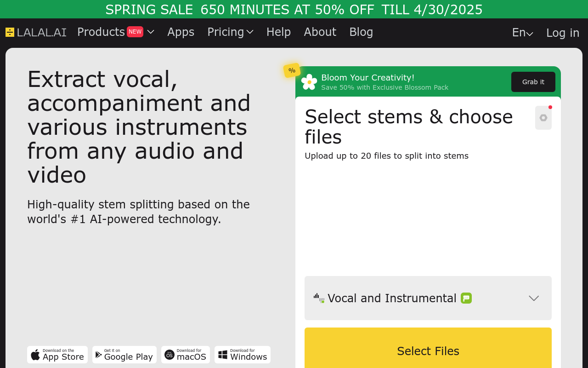
Task: Open the Blog page link
Action: point(361,32)
